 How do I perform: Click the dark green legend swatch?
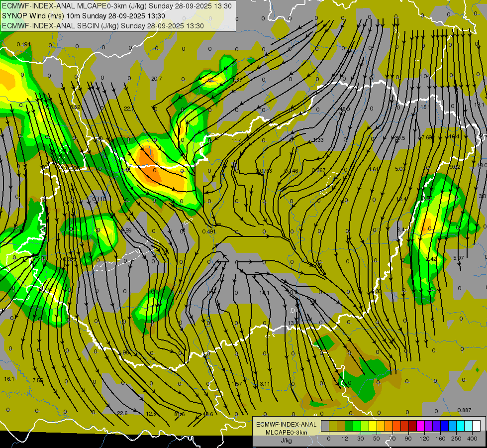(x=349, y=426)
